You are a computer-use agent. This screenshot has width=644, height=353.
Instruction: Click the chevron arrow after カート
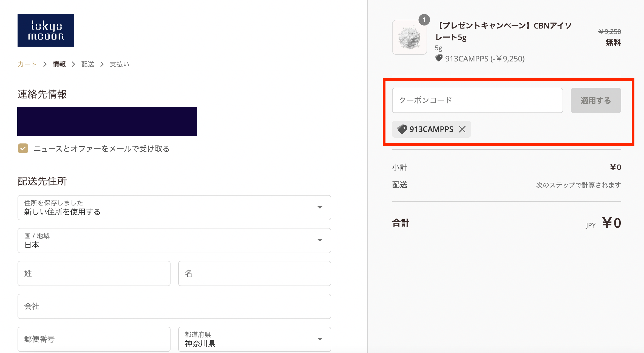coord(45,64)
